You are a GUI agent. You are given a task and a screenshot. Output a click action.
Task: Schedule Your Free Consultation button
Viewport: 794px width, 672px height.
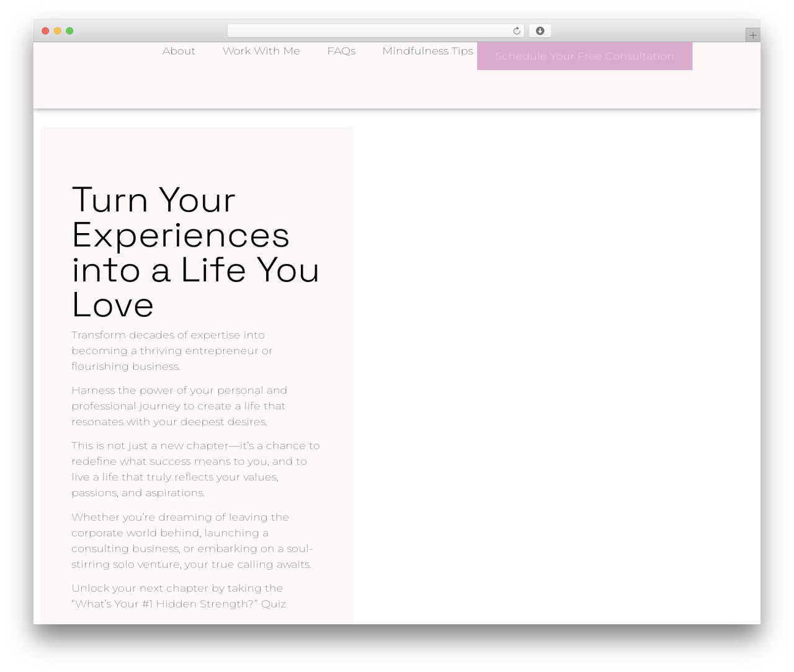point(584,56)
